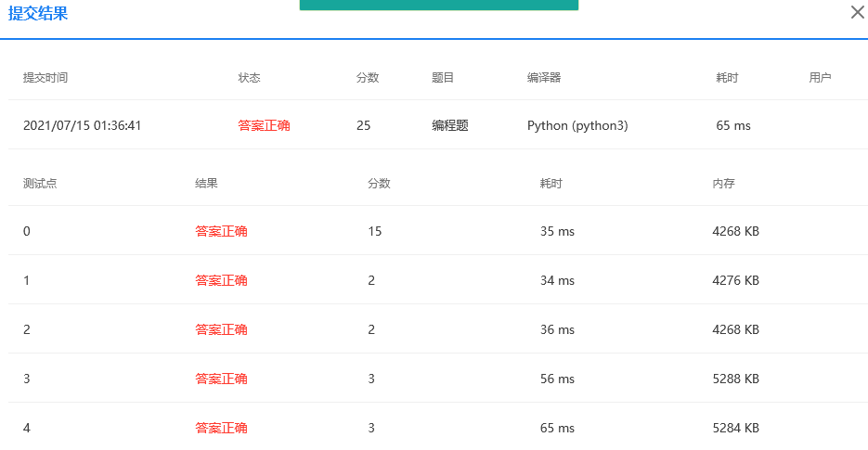Screen dimensions: 868x450
Task: Click the green bar above the dialog
Action: (x=439, y=5)
